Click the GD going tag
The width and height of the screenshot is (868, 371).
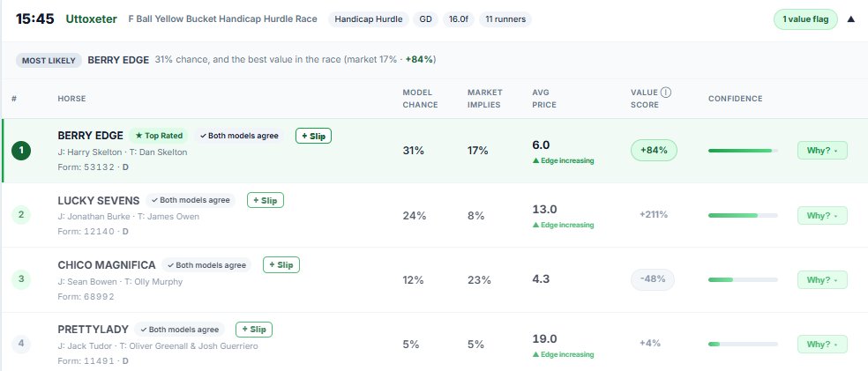tap(425, 19)
